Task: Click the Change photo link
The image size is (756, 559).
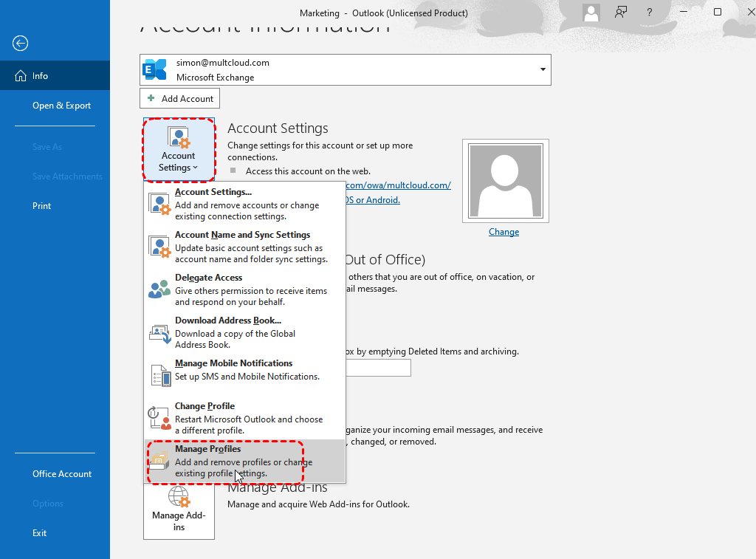Action: tap(504, 232)
